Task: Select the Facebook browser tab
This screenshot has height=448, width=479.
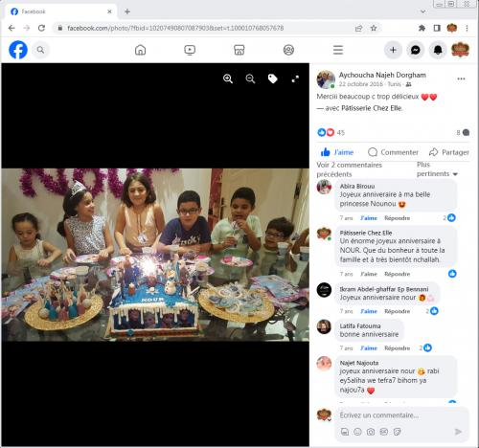Action: [60, 11]
